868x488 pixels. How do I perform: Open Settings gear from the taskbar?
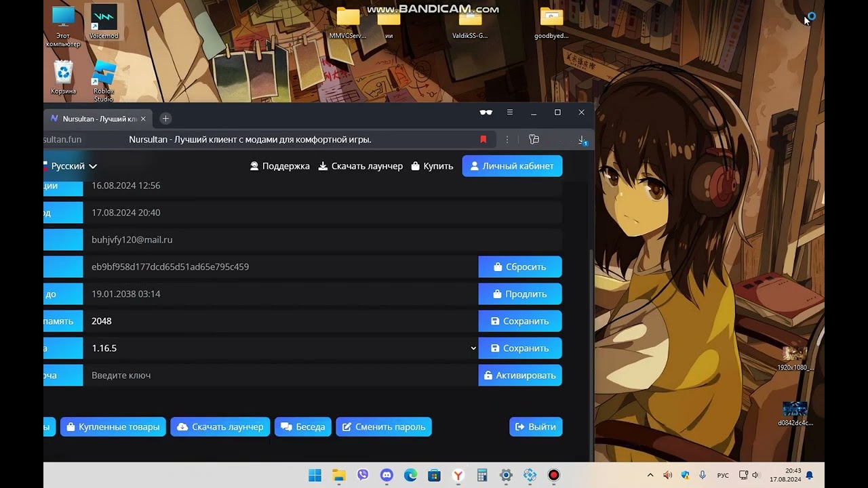pyautogui.click(x=506, y=475)
